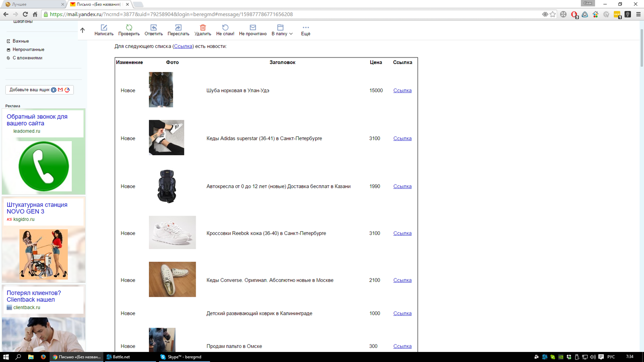
Task: Click the Написать compose icon
Action: point(104,27)
